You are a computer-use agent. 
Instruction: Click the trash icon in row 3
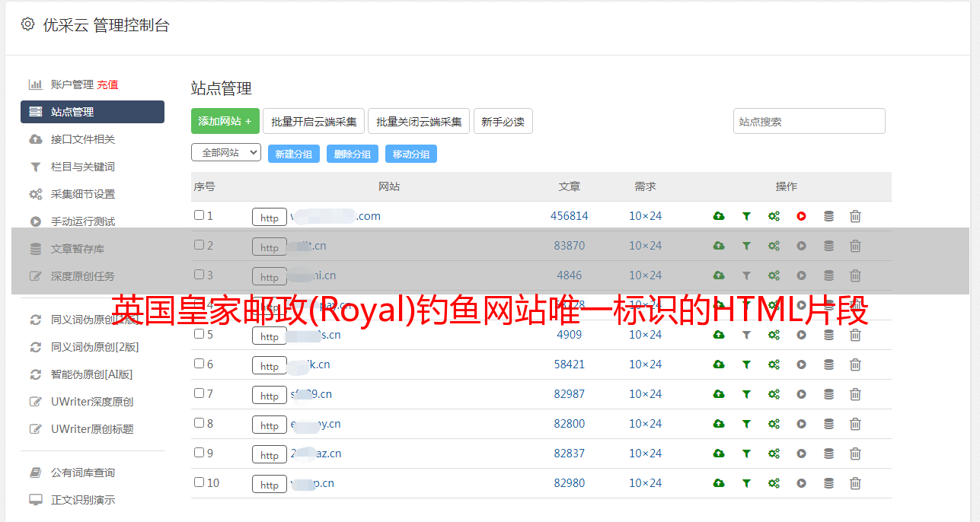(x=855, y=275)
